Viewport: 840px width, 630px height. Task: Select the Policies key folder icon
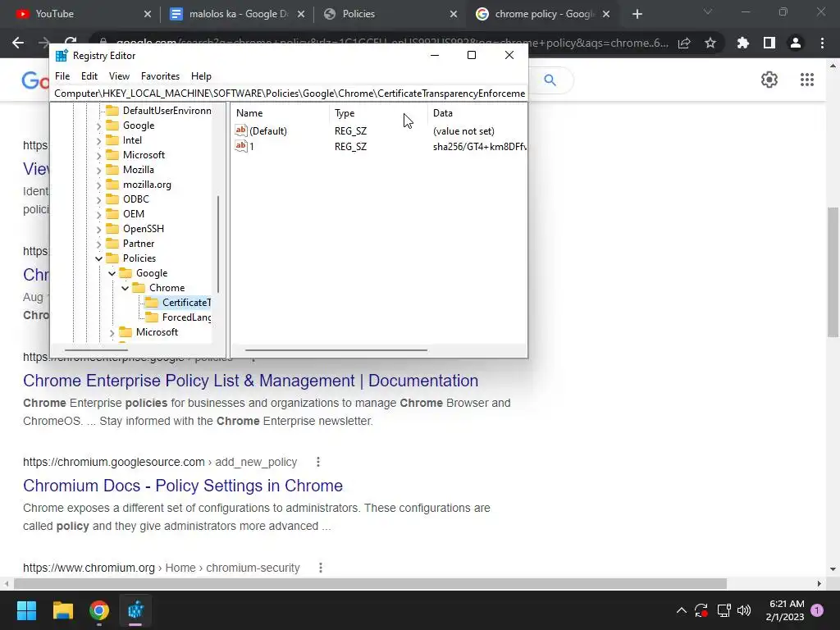112,258
